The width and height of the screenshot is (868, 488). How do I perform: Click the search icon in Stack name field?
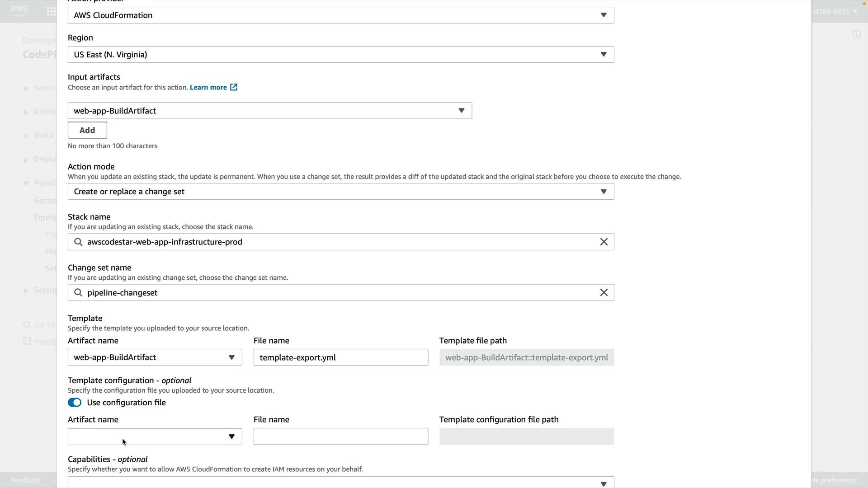coord(78,242)
